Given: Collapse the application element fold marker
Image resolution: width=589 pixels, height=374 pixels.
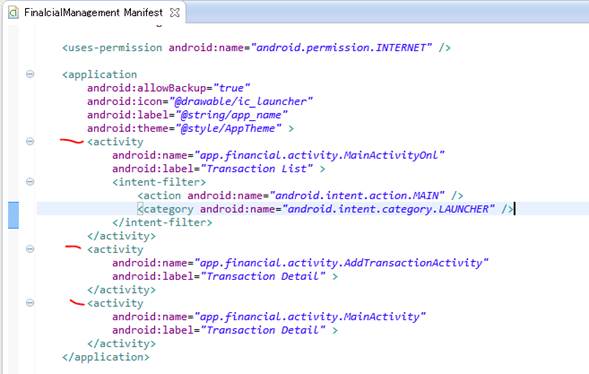Looking at the screenshot, I should [x=30, y=74].
